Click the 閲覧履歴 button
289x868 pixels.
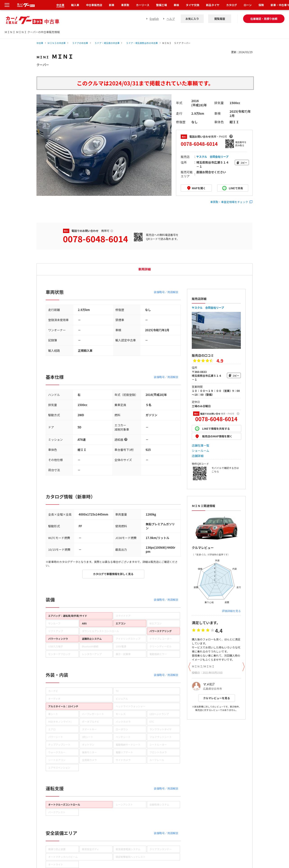coord(220,19)
